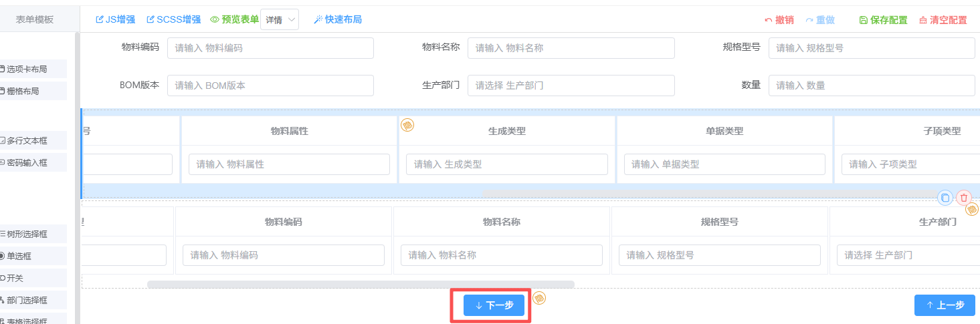Click the copy component icon
The width and height of the screenshot is (980, 324).
pos(945,198)
